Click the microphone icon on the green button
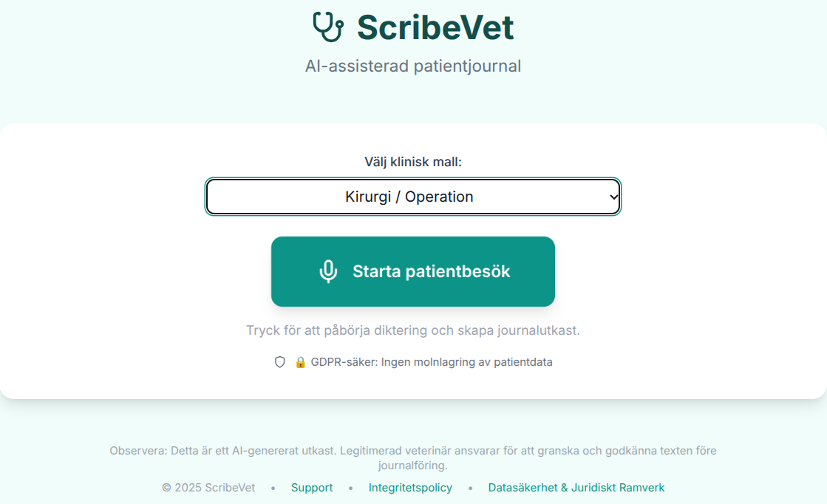Screen dimensions: 827x504 coord(328,271)
